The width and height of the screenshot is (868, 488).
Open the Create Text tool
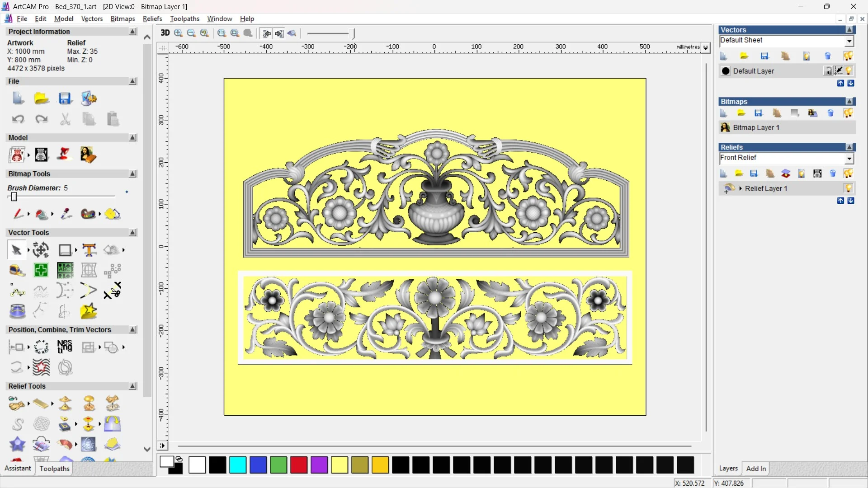[x=89, y=250]
